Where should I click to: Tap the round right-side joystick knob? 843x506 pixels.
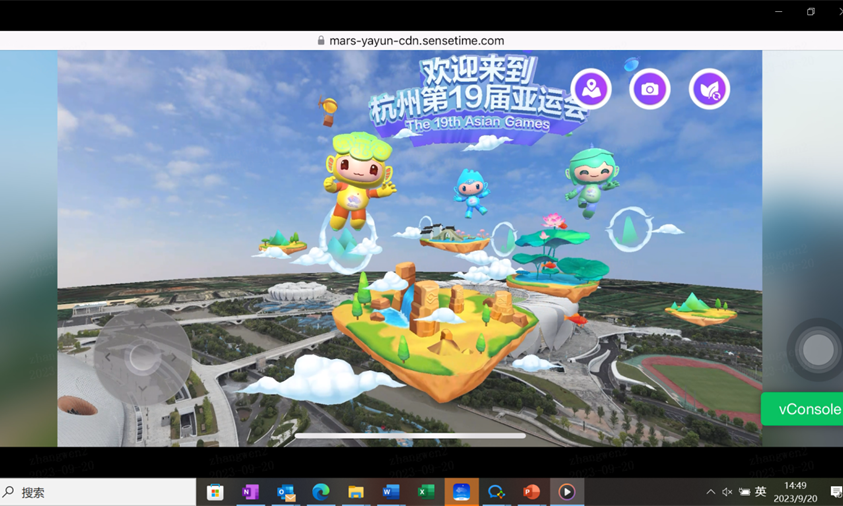(x=818, y=350)
